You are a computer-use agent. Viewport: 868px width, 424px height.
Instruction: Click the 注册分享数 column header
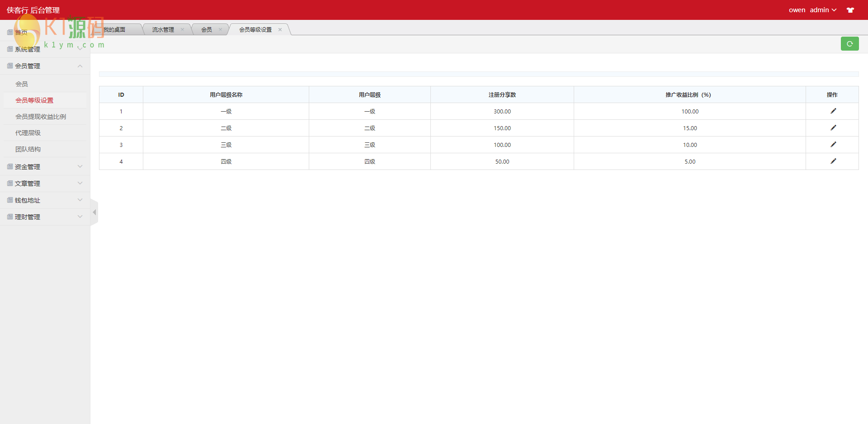tap(502, 95)
